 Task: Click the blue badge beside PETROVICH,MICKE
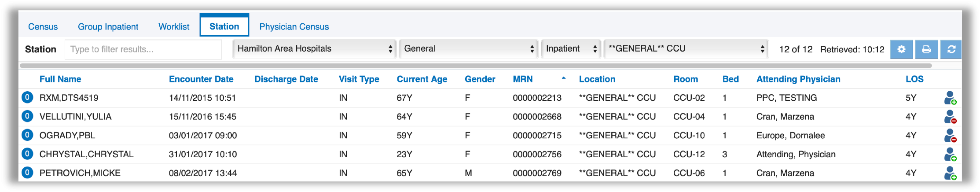click(x=27, y=173)
